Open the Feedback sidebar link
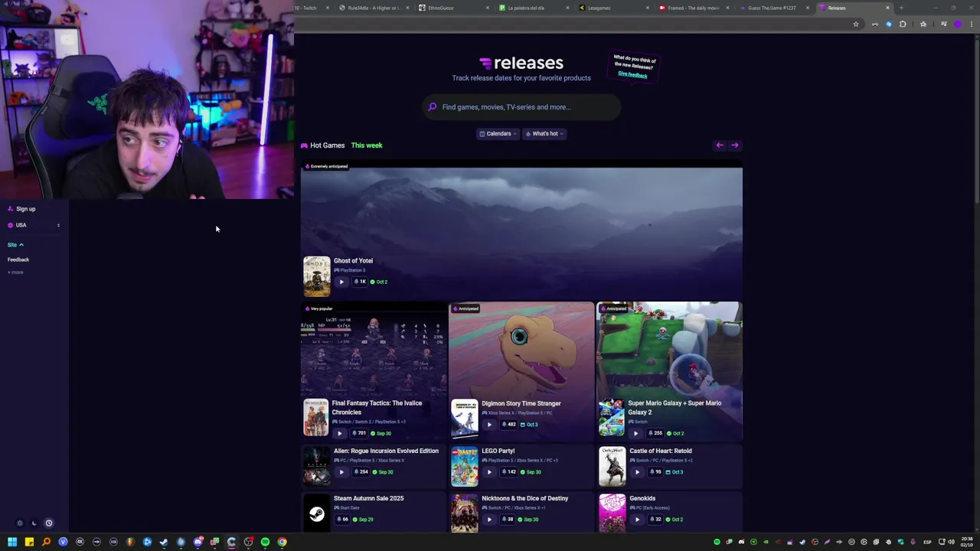 [18, 259]
